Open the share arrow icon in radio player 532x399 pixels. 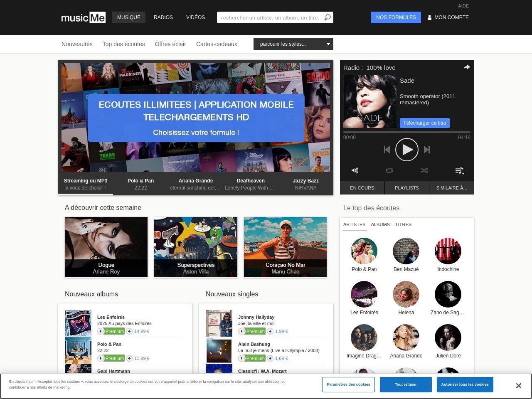coord(467,67)
